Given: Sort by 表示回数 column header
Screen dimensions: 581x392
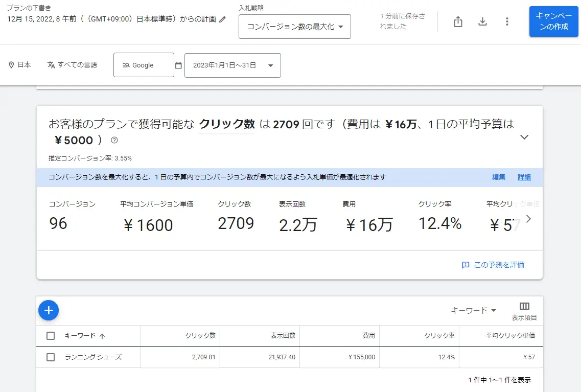Looking at the screenshot, I should [x=283, y=336].
